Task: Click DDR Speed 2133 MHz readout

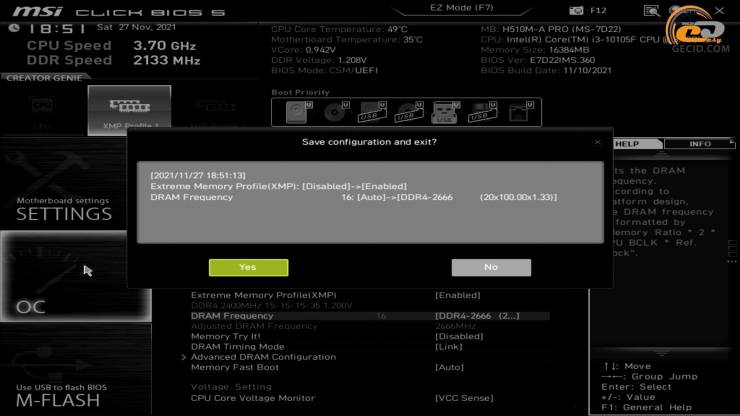Action: 113,60
